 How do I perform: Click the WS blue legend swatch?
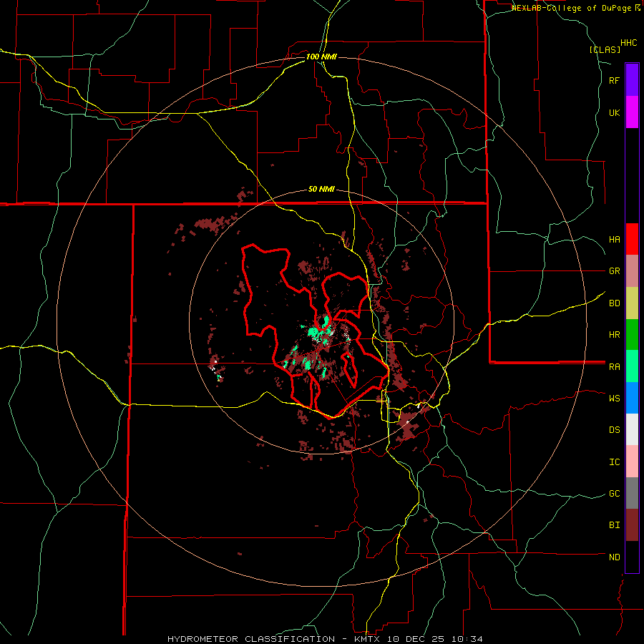tap(632, 398)
